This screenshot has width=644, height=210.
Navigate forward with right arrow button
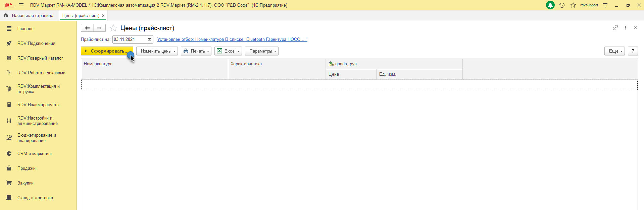99,28
